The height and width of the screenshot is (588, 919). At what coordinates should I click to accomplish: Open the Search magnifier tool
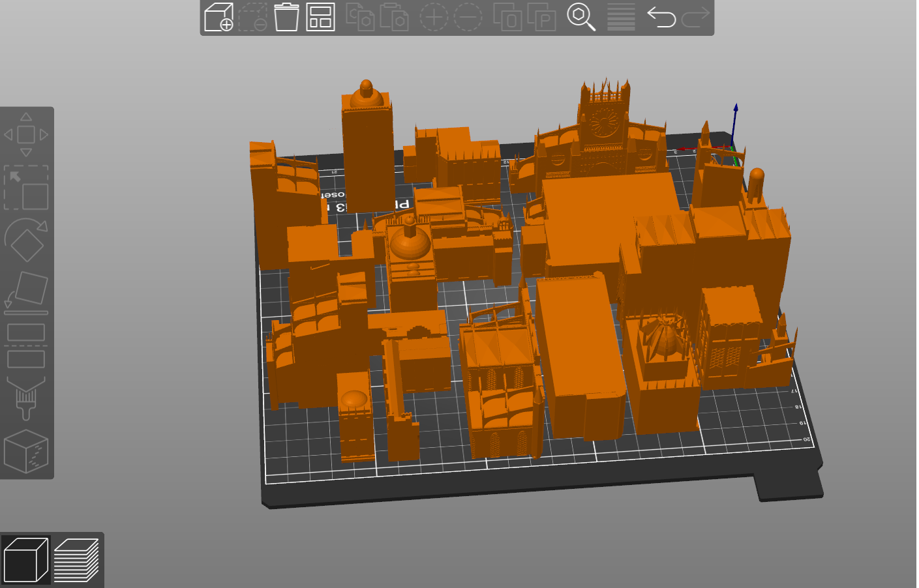581,17
